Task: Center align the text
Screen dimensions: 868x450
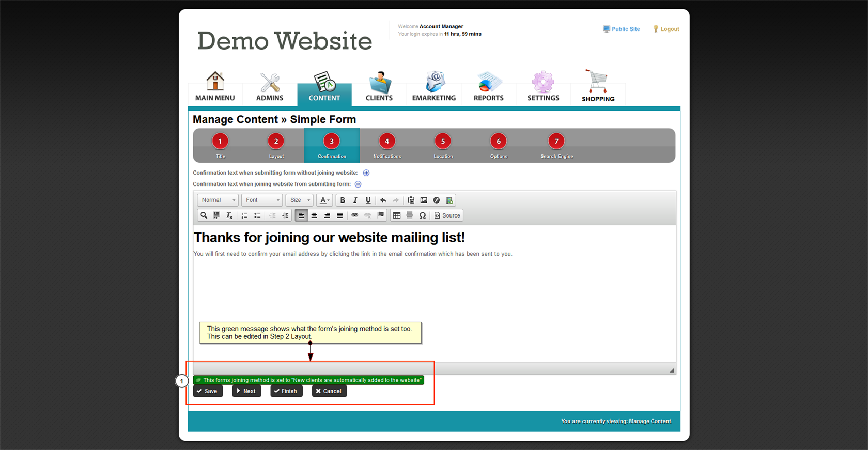Action: coord(314,215)
